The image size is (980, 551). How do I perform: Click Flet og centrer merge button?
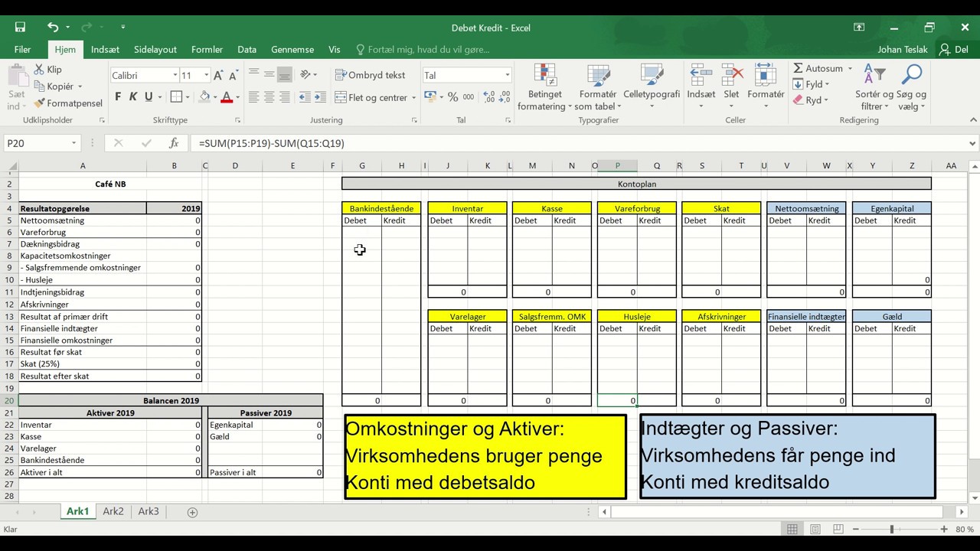point(371,97)
